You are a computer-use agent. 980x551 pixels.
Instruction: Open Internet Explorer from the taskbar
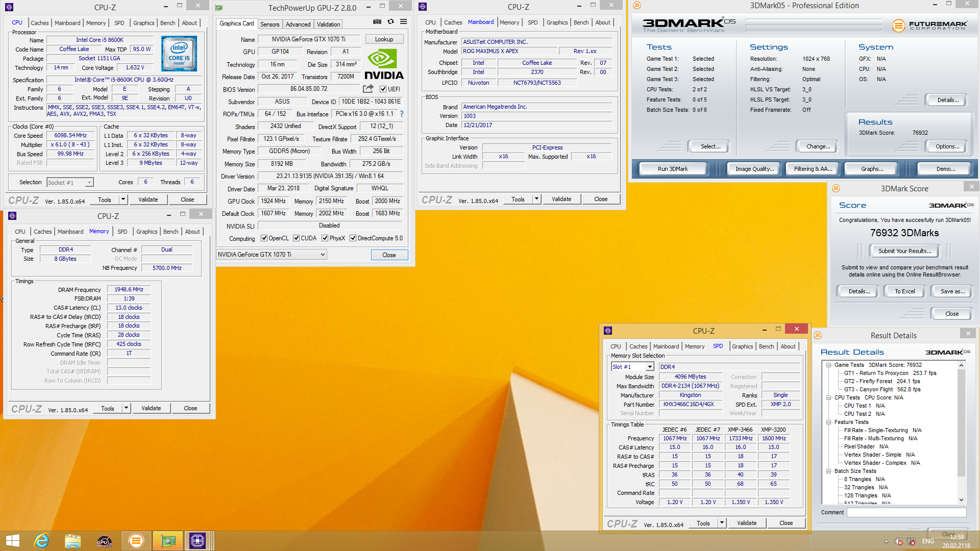pos(41,541)
